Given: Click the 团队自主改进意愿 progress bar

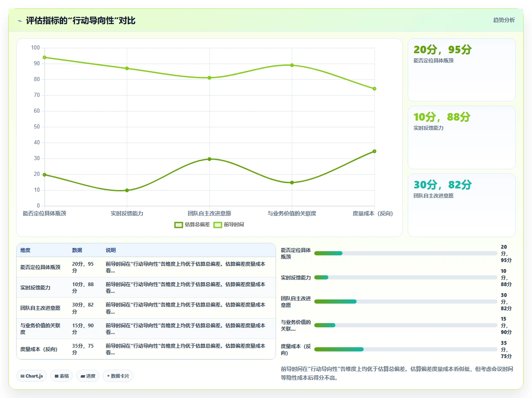Looking at the screenshot, I should 406,302.
